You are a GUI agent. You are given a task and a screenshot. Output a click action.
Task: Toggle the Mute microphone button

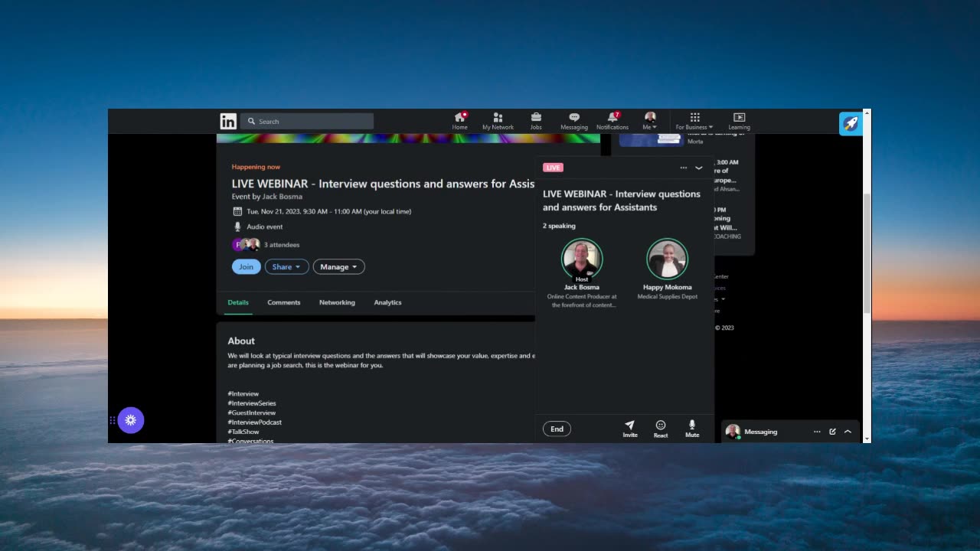click(692, 429)
